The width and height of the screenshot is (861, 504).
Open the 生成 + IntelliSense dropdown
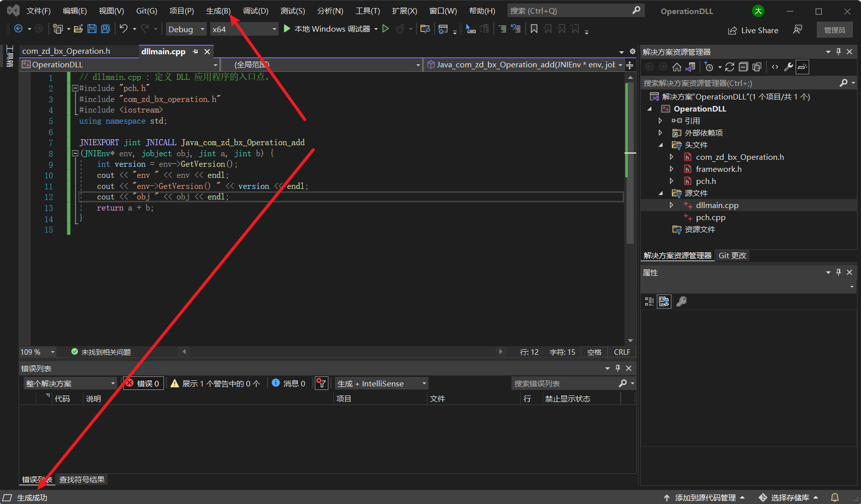(382, 383)
